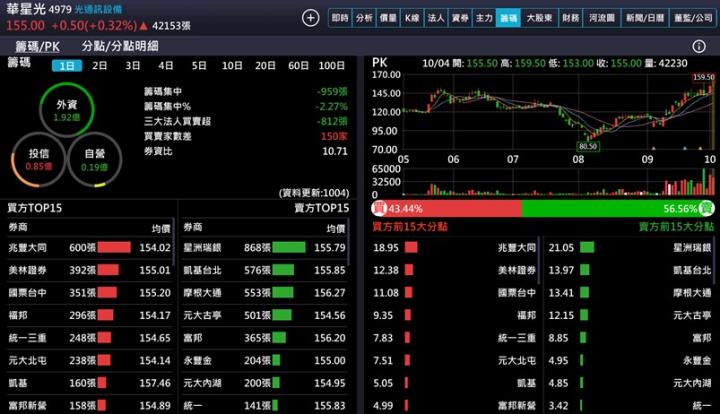Click the 80.50 low price marker on chart
Screen dimensions: 720x414
coord(587,146)
